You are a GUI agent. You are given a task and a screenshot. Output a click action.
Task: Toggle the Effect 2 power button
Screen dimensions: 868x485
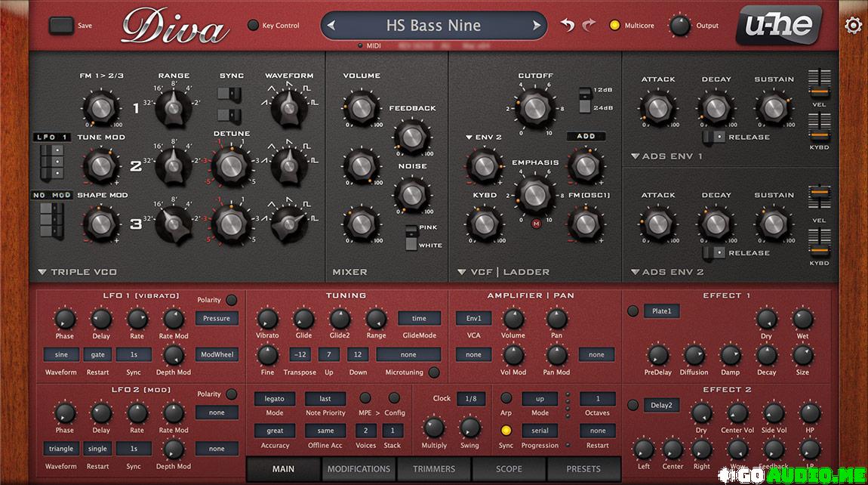pyautogui.click(x=633, y=405)
